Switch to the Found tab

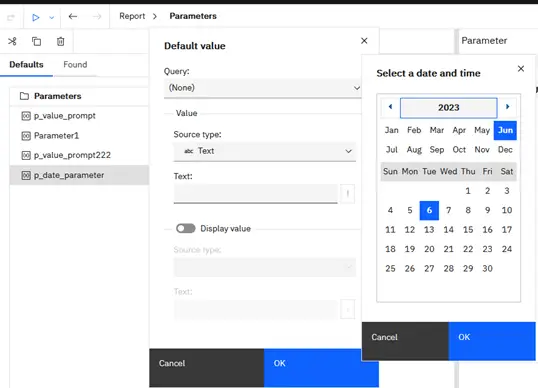coord(75,64)
